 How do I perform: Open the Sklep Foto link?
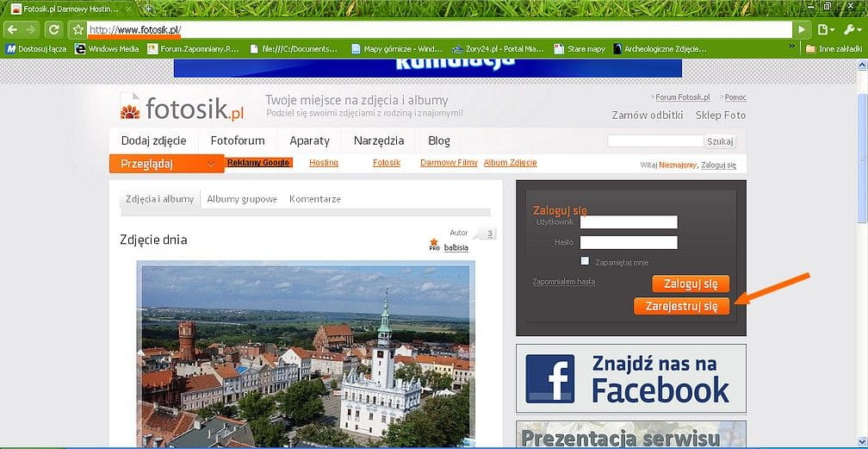[x=721, y=115]
